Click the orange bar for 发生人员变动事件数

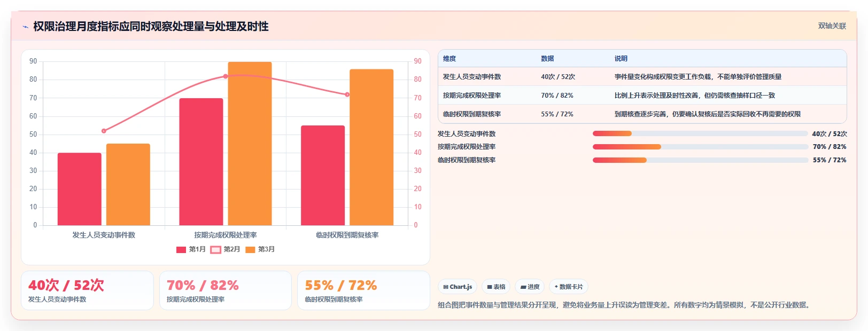pos(128,185)
